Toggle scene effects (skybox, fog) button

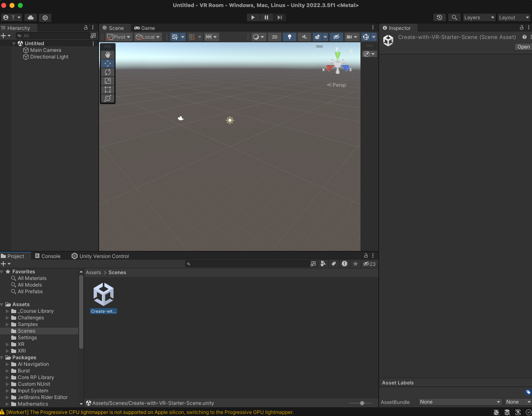[x=317, y=37]
